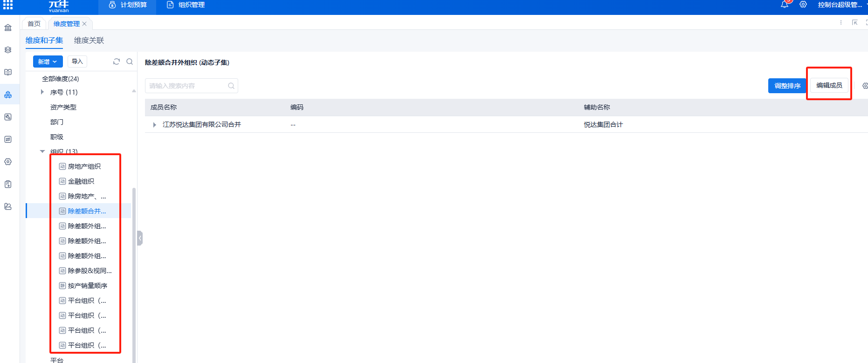Select 房地产组织 in the tree
This screenshot has height=363, width=868.
(84, 166)
